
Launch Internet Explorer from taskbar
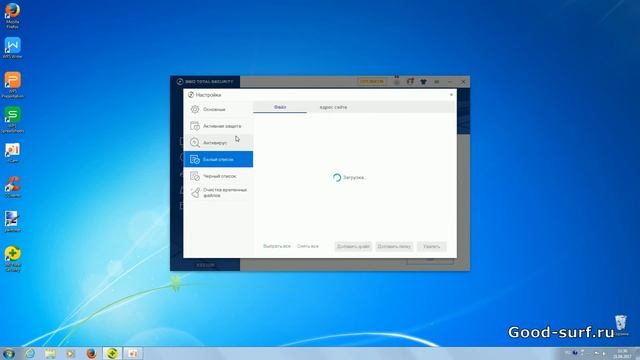(30, 353)
